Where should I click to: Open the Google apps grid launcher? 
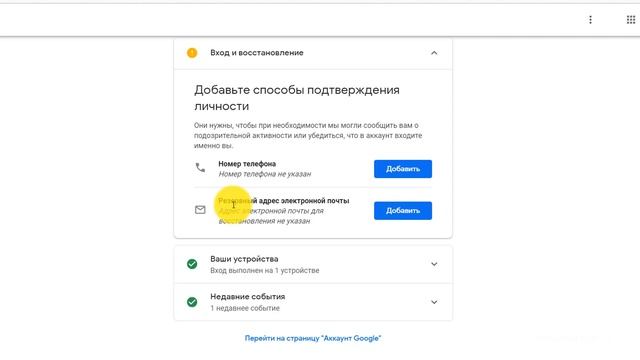[631, 20]
